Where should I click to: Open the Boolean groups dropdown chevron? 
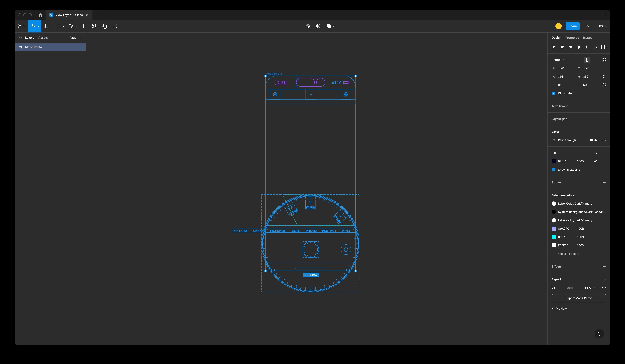pyautogui.click(x=334, y=26)
